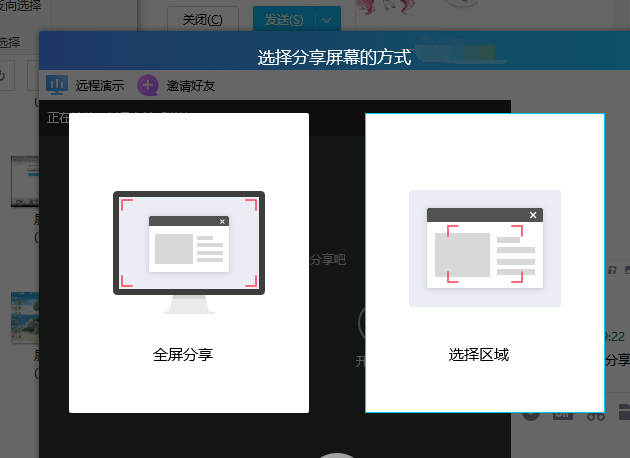This screenshot has height=458, width=630.
Task: Choose the 选择区域 region share card
Action: click(485, 263)
